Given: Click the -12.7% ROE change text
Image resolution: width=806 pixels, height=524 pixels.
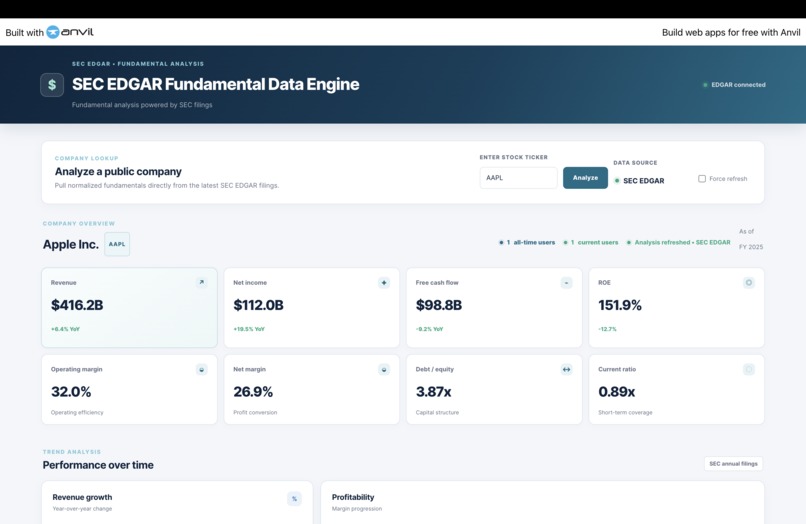Looking at the screenshot, I should 608,329.
